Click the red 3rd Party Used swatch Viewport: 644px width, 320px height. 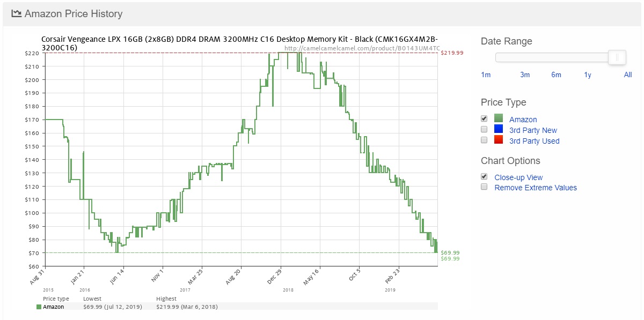499,140
